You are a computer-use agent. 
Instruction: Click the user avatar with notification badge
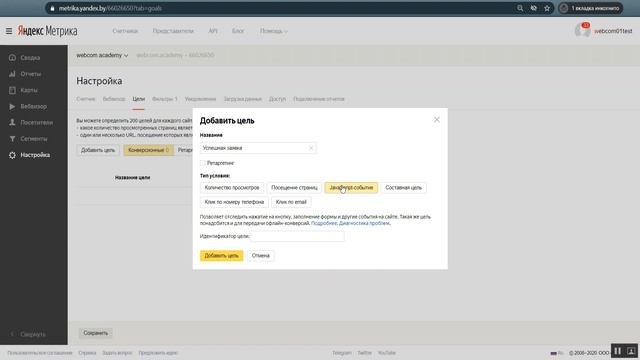click(x=582, y=30)
